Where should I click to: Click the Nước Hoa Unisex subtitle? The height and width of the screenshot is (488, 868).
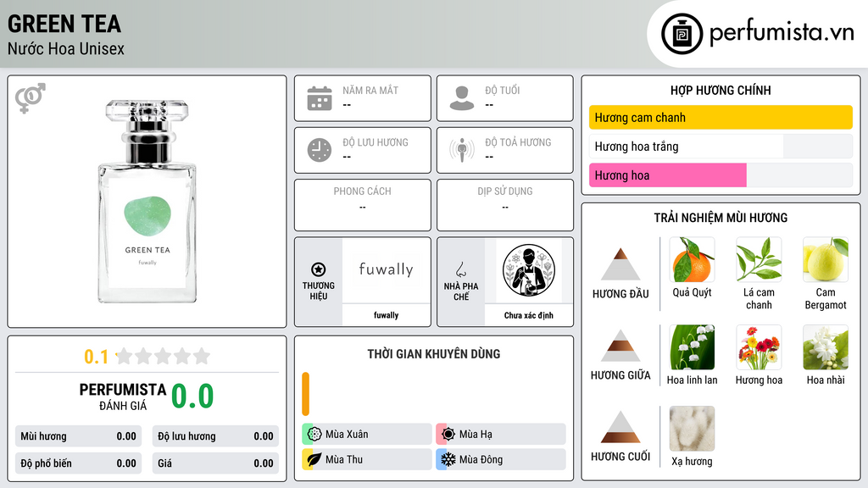point(66,48)
